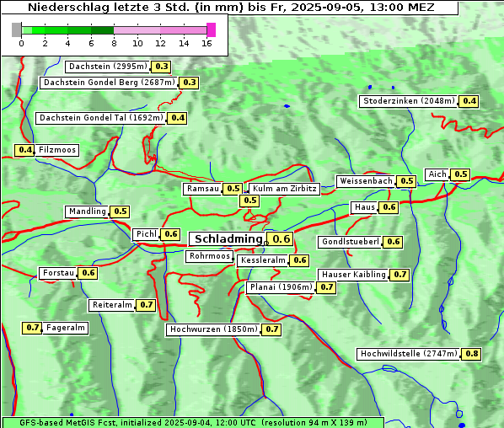Viewport: 504px width, 428px height.
Task: Click the Mandling label
Action: [x=87, y=211]
